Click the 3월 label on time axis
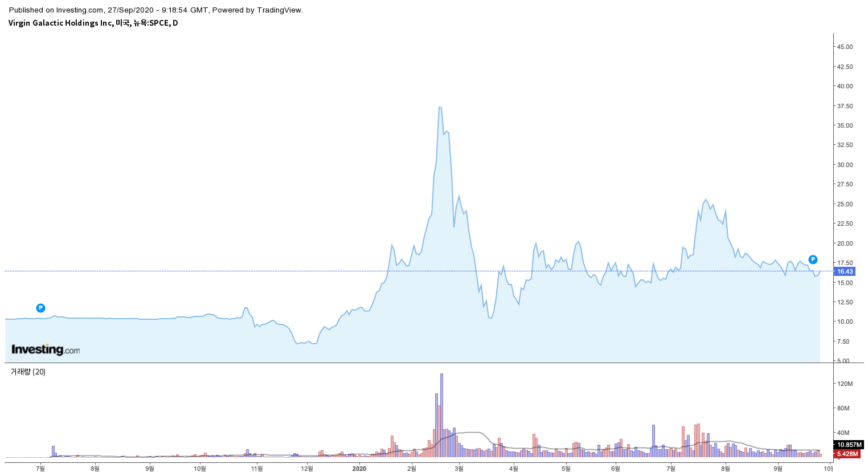868x476 pixels. pyautogui.click(x=459, y=469)
